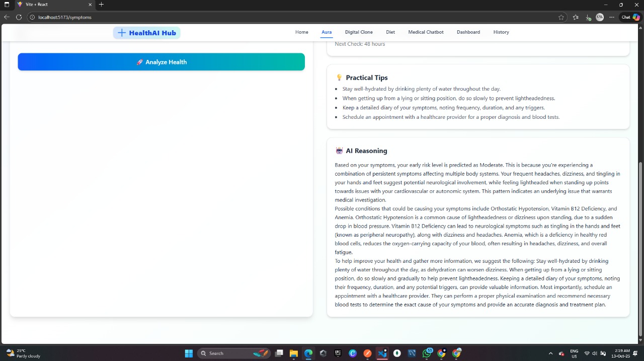Screen dimensions: 644x361
Task: Click the taskbar Search box
Action: click(234, 353)
